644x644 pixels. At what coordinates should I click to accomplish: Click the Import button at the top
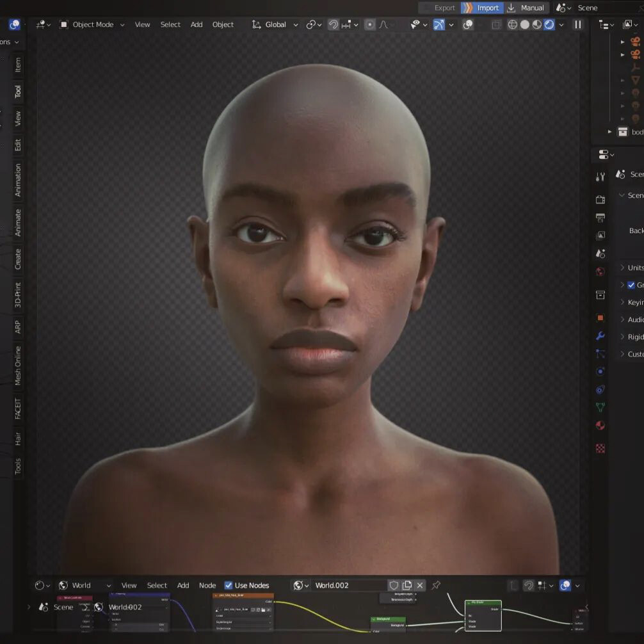pos(482,8)
